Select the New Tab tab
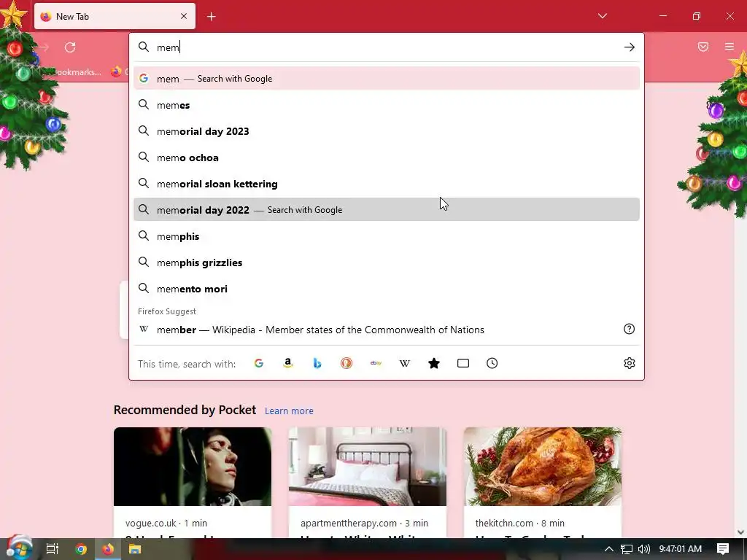 tap(115, 17)
